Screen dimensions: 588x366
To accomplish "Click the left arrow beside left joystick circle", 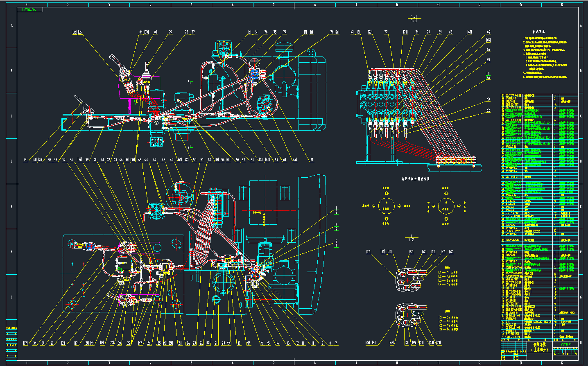I will tap(373, 206).
